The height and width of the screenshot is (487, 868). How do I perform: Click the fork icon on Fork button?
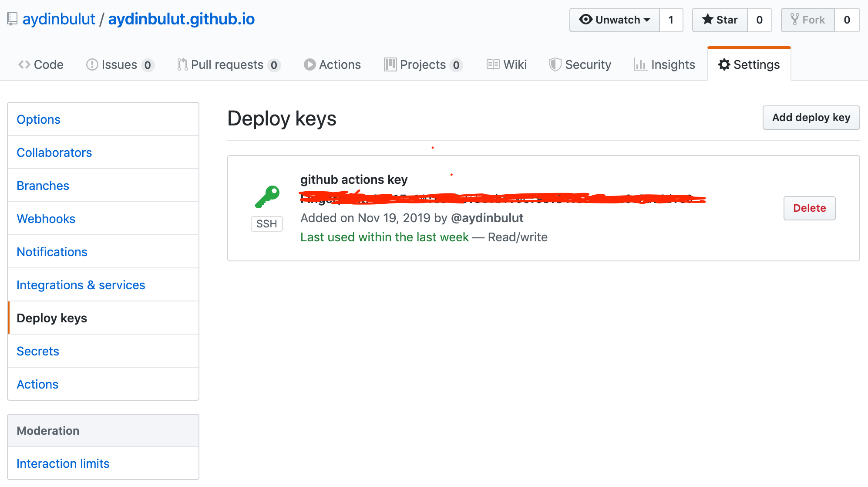pyautogui.click(x=795, y=20)
